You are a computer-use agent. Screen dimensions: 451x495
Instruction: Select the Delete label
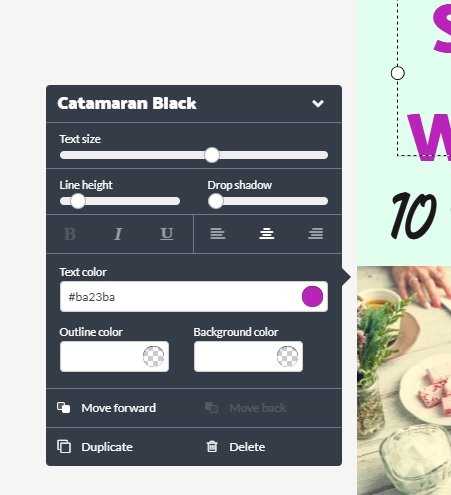point(247,447)
